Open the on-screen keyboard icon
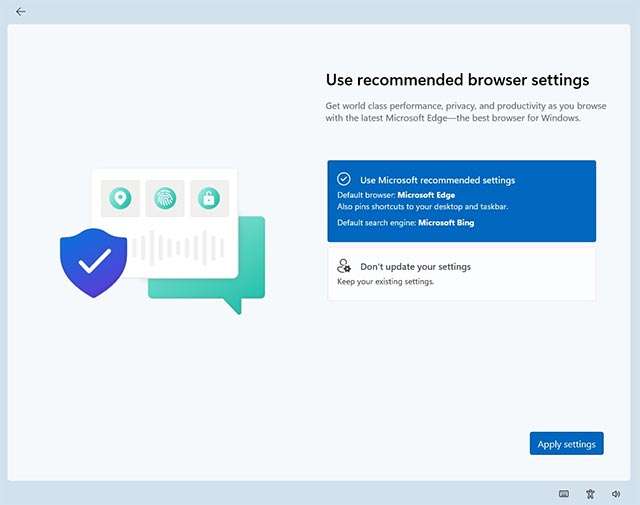 click(x=564, y=494)
